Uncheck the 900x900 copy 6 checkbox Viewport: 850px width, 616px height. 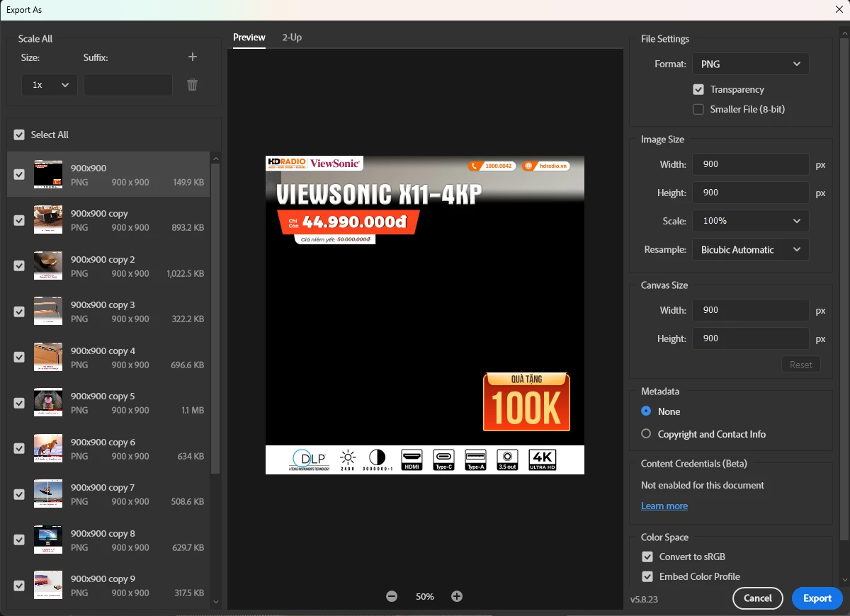19,448
